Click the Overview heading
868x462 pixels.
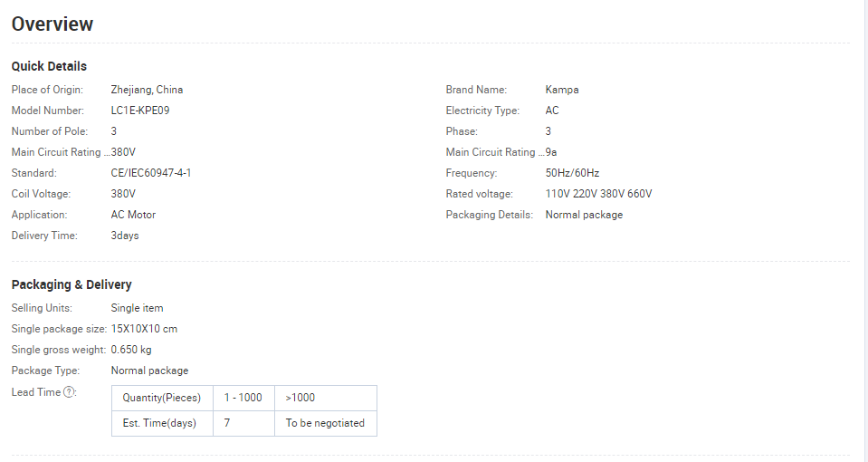[x=52, y=24]
